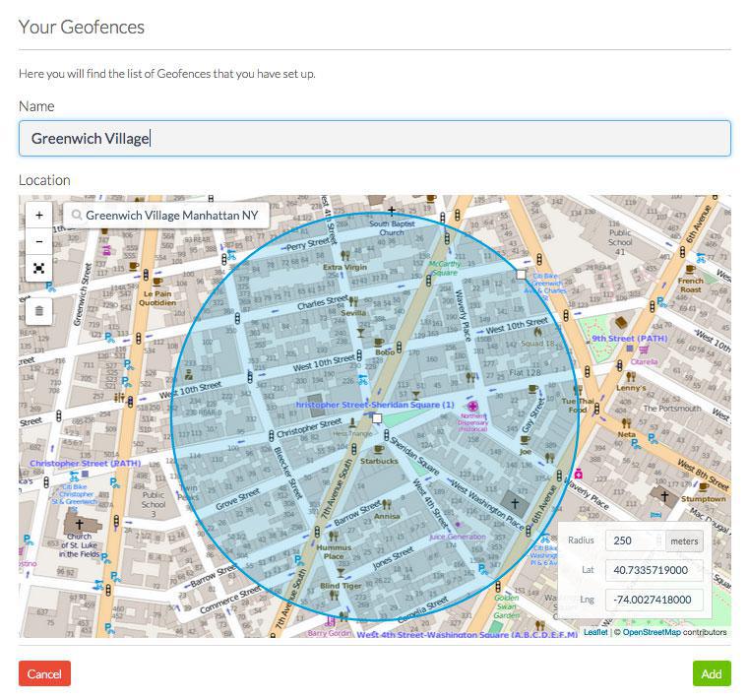This screenshot has height=700, width=748.
Task: Delete the geofence with trash icon
Action: pyautogui.click(x=38, y=311)
